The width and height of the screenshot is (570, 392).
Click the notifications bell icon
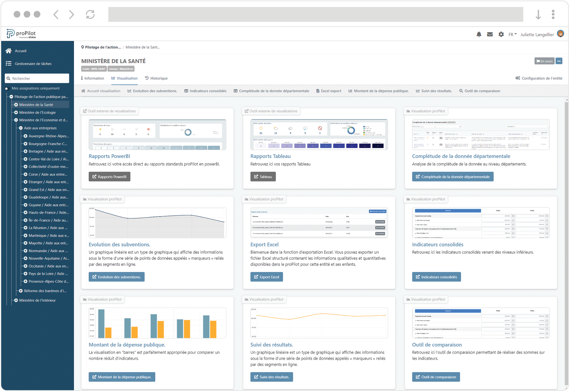(x=479, y=35)
